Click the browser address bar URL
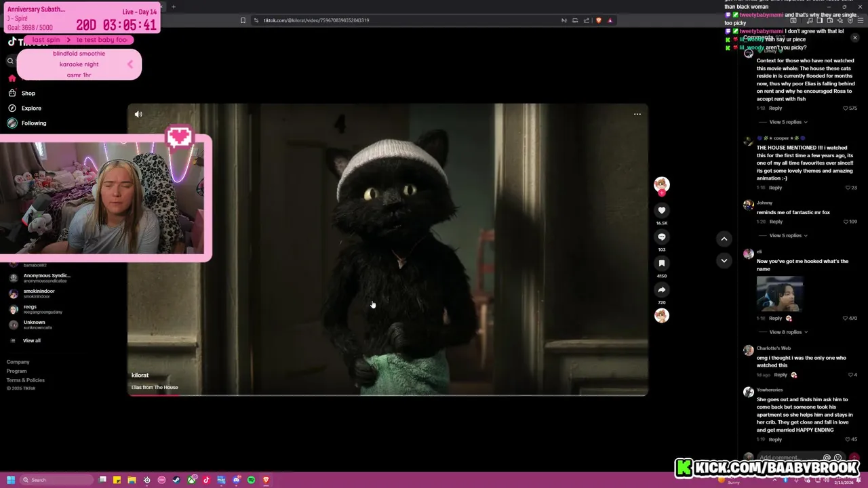The image size is (868, 488). pyautogui.click(x=316, y=20)
